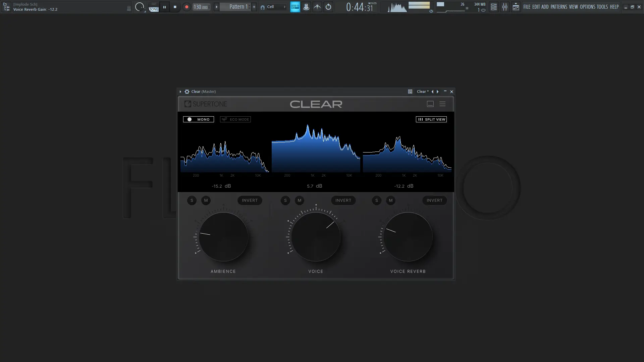Image resolution: width=644 pixels, height=362 pixels.
Task: Click the countdown loop-record arrow icon
Action: pos(328,7)
